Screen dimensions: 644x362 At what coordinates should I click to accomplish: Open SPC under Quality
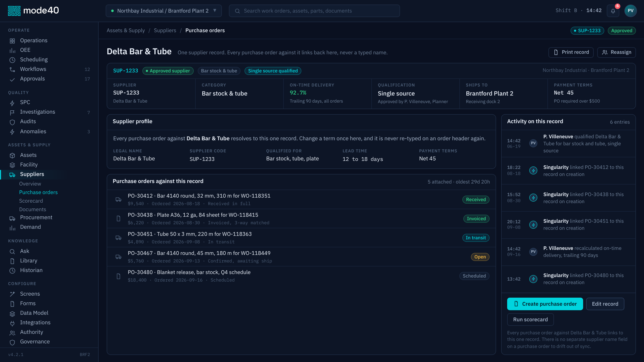pos(49,102)
